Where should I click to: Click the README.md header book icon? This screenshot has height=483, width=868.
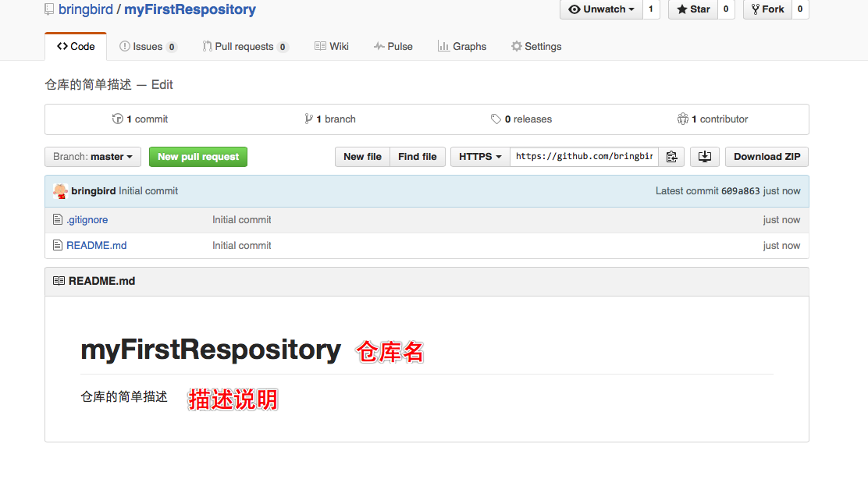[x=59, y=281]
